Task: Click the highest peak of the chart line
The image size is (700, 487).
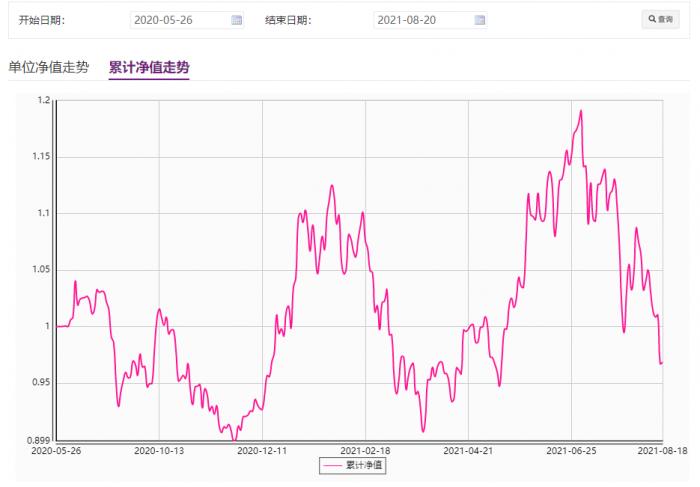Action: [580, 111]
